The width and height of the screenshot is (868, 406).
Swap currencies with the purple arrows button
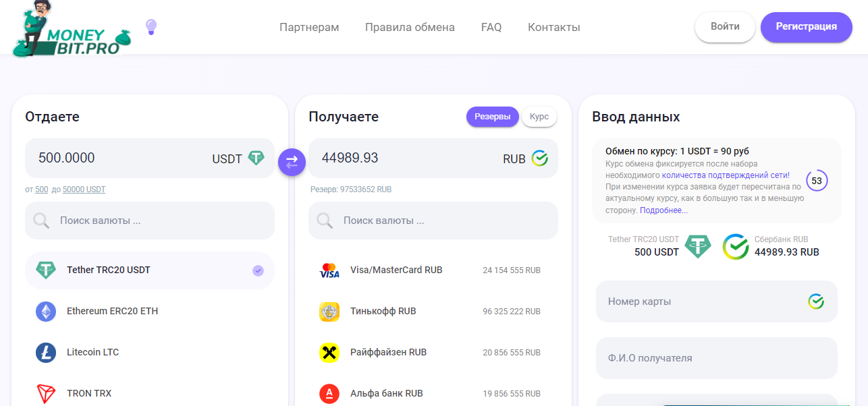(x=292, y=162)
